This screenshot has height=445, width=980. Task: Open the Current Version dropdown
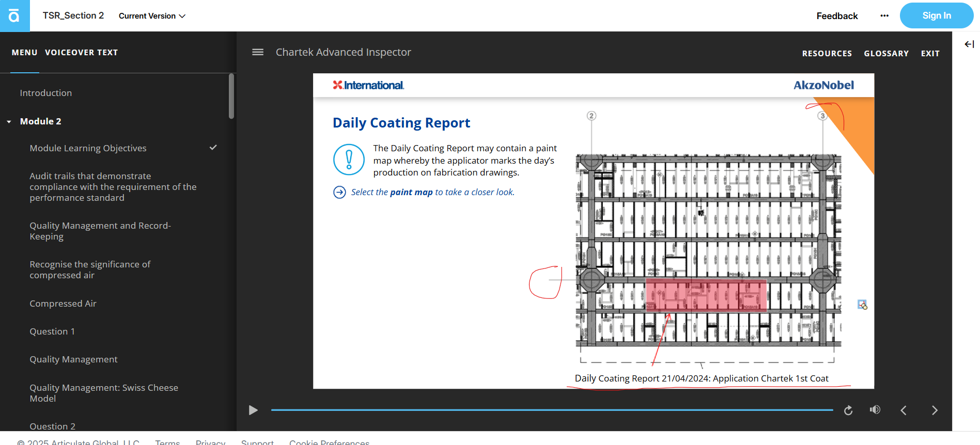tap(152, 16)
